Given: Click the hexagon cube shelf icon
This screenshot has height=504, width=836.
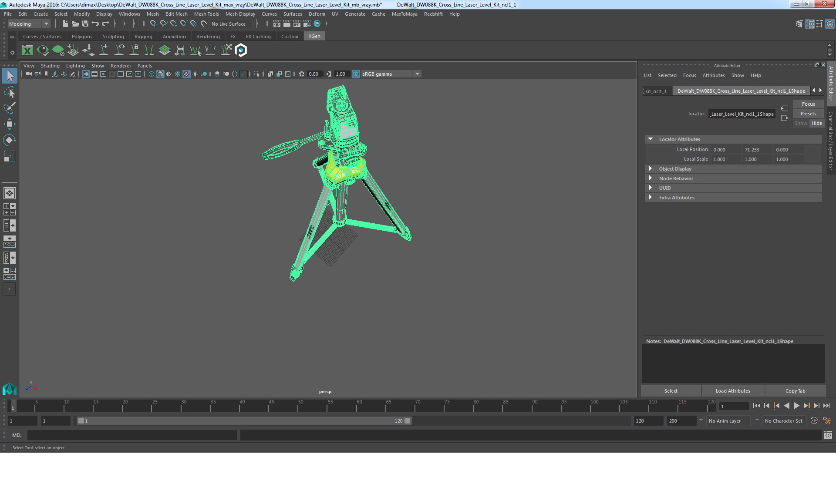Looking at the screenshot, I should click(x=241, y=50).
